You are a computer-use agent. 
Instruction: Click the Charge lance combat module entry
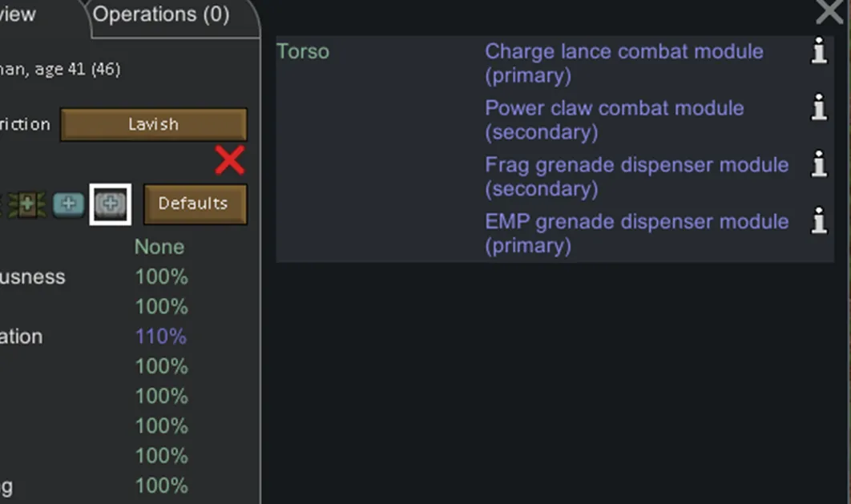pyautogui.click(x=623, y=63)
